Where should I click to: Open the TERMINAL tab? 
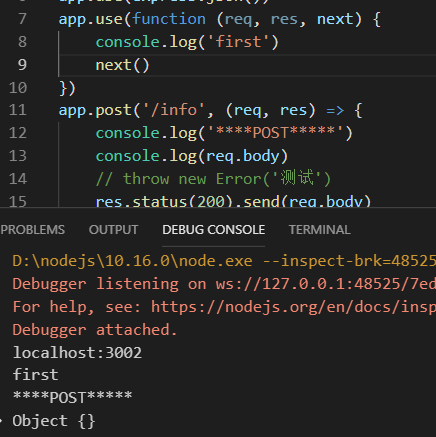pyautogui.click(x=319, y=230)
